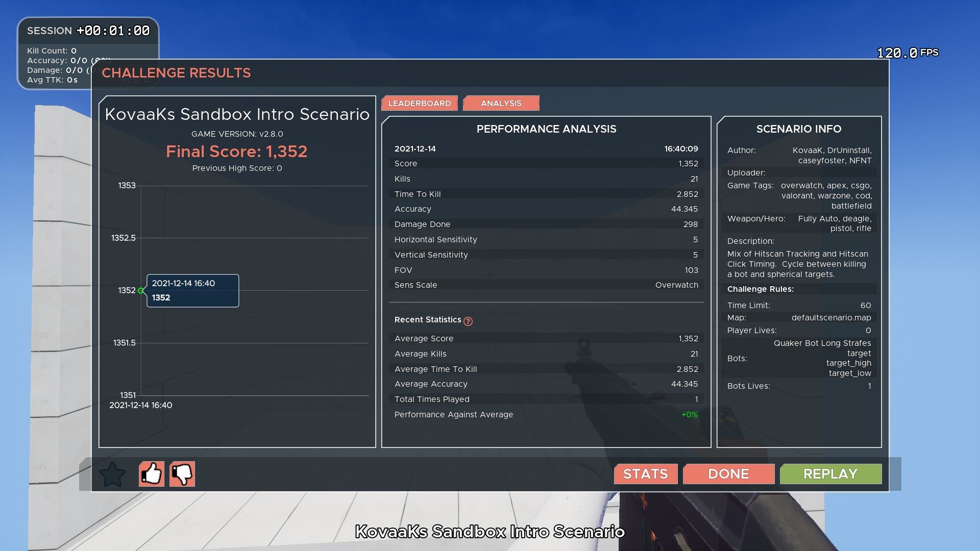Switch to the Analysis tab

pyautogui.click(x=501, y=103)
